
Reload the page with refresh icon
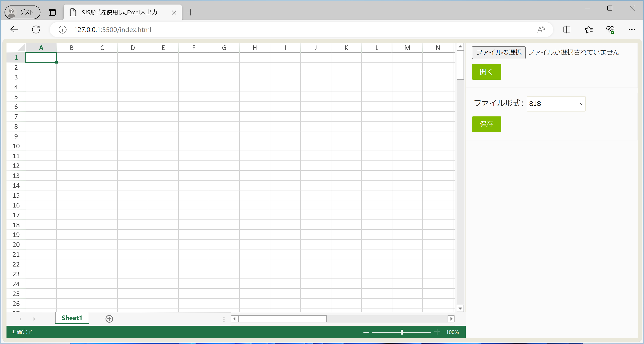[x=36, y=30]
